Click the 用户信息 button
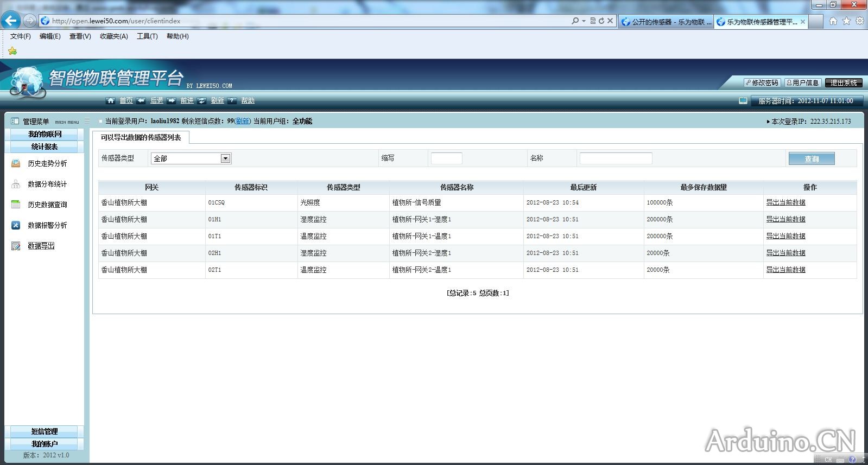This screenshot has width=868, height=465. click(802, 83)
